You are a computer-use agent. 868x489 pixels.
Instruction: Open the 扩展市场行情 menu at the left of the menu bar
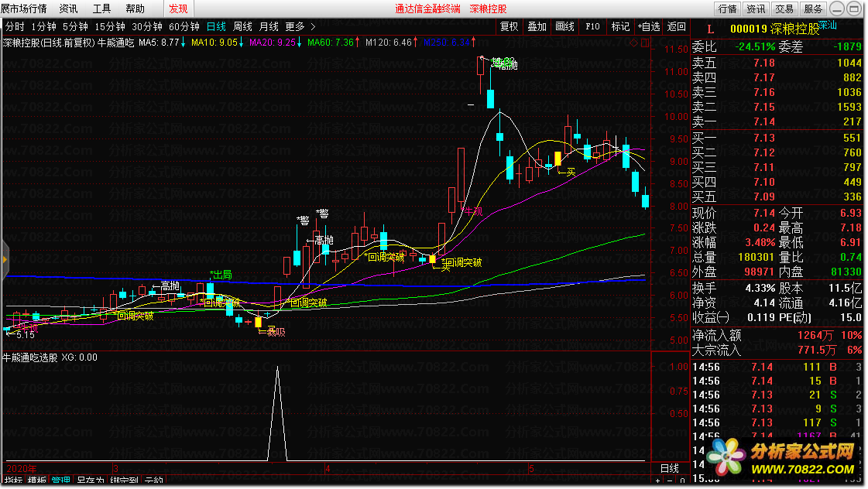[23, 9]
